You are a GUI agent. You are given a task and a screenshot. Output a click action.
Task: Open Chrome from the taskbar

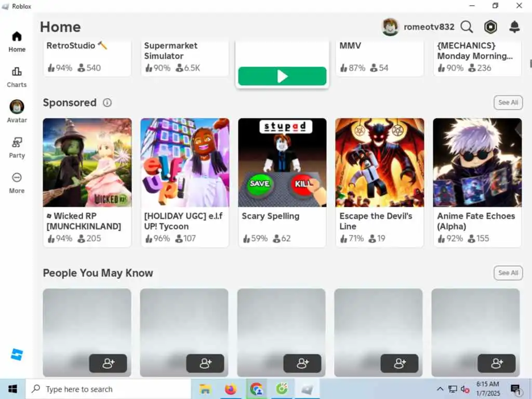coord(256,389)
